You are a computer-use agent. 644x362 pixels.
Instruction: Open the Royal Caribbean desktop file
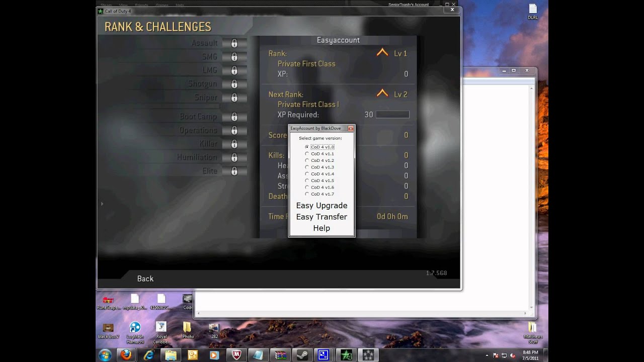(161, 333)
